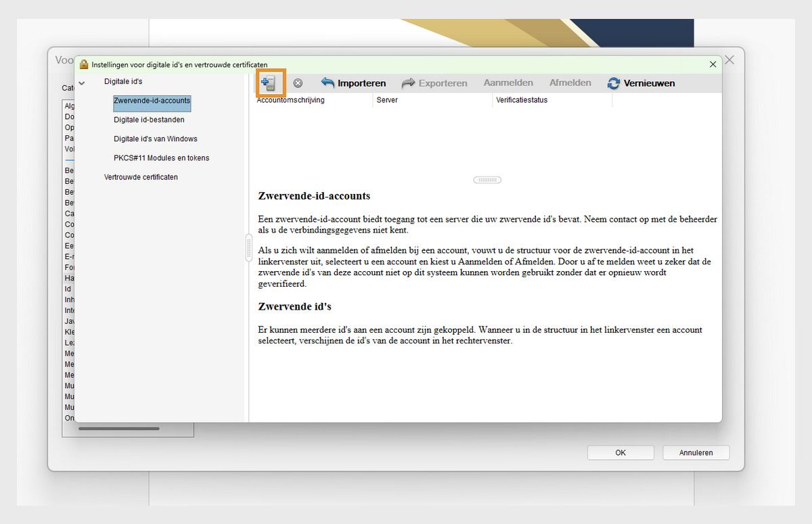This screenshot has height=524, width=812.
Task: Click the lock icon in dialog title
Action: pyautogui.click(x=84, y=64)
